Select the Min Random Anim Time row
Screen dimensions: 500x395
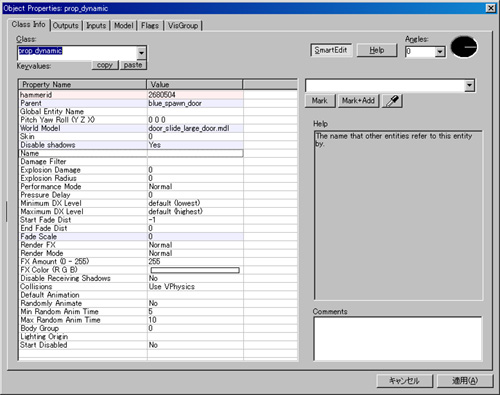tap(131, 312)
